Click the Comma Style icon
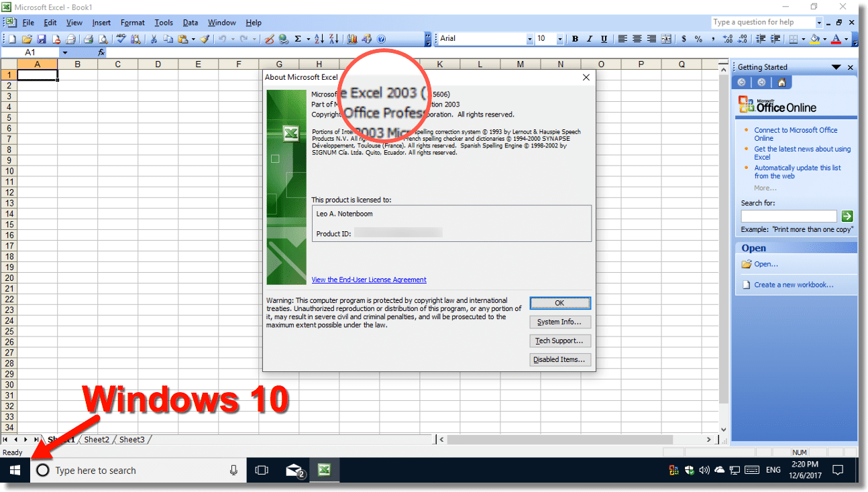The height and width of the screenshot is (492, 868). pyautogui.click(x=713, y=39)
